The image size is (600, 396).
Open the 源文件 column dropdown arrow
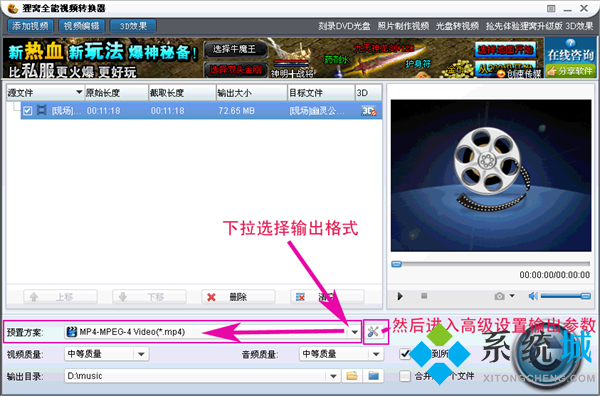click(x=79, y=92)
